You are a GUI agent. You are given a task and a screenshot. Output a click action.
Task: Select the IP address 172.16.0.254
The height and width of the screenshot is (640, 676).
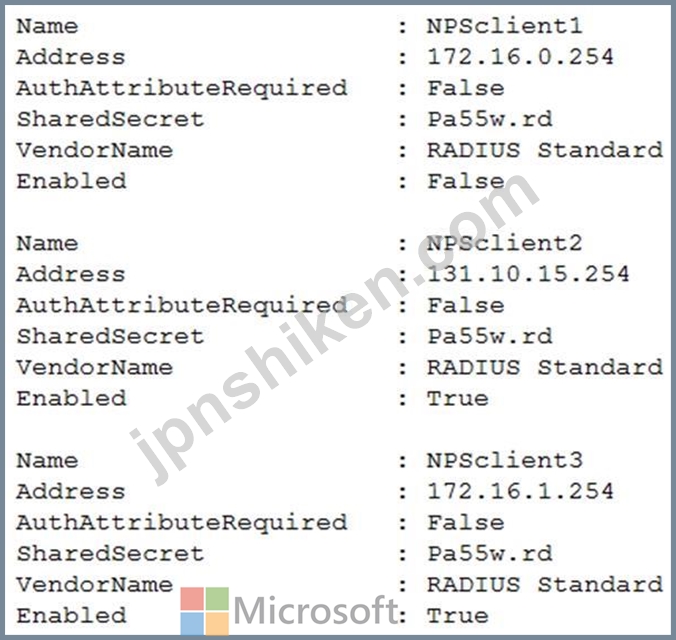[x=520, y=57]
